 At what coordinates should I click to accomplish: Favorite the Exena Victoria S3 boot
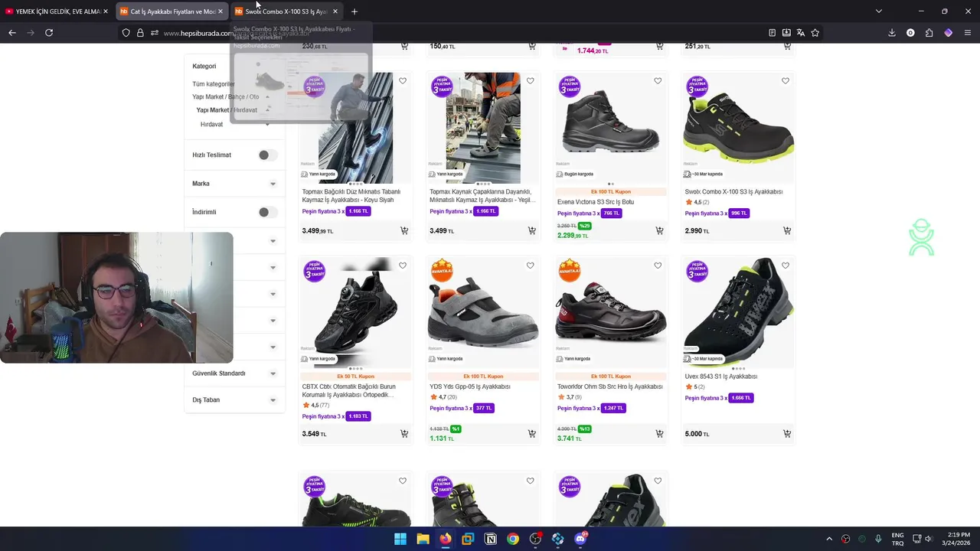click(658, 81)
